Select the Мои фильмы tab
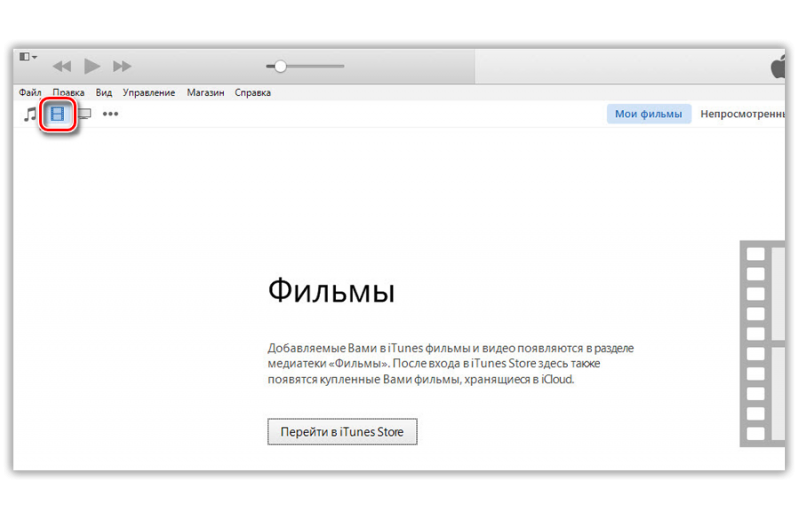Screen dimensions: 800x520 [648, 114]
